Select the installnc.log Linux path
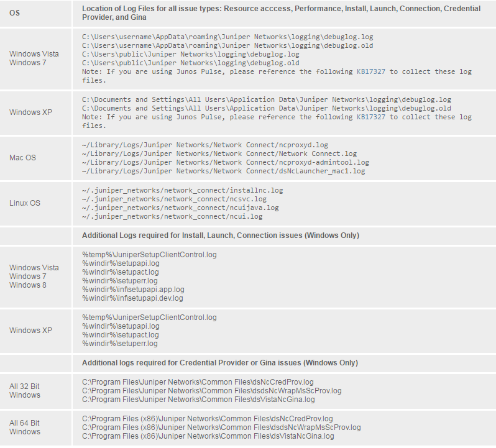Image resolution: width=496 pixels, height=448 pixels. pos(183,190)
